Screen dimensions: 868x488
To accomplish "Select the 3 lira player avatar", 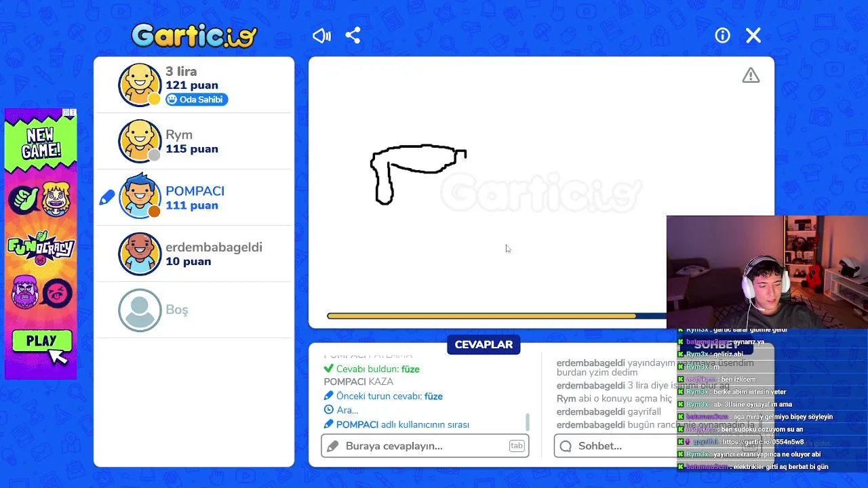I will [140, 85].
